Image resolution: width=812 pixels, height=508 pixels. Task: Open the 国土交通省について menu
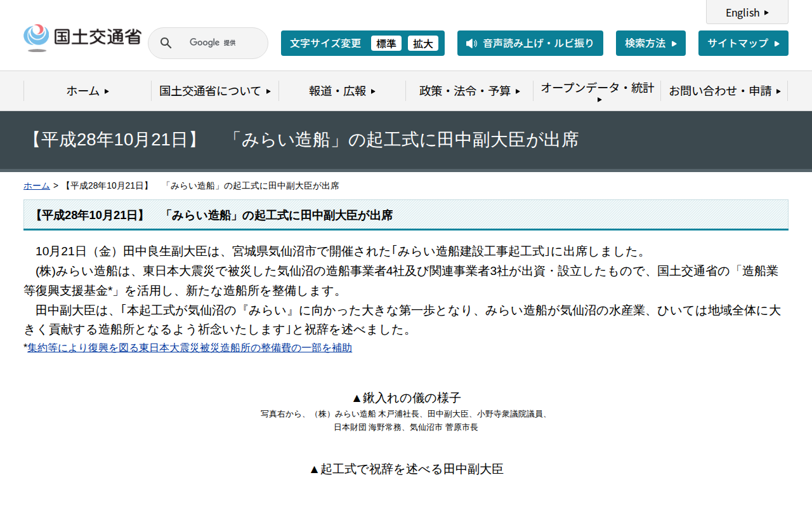211,91
